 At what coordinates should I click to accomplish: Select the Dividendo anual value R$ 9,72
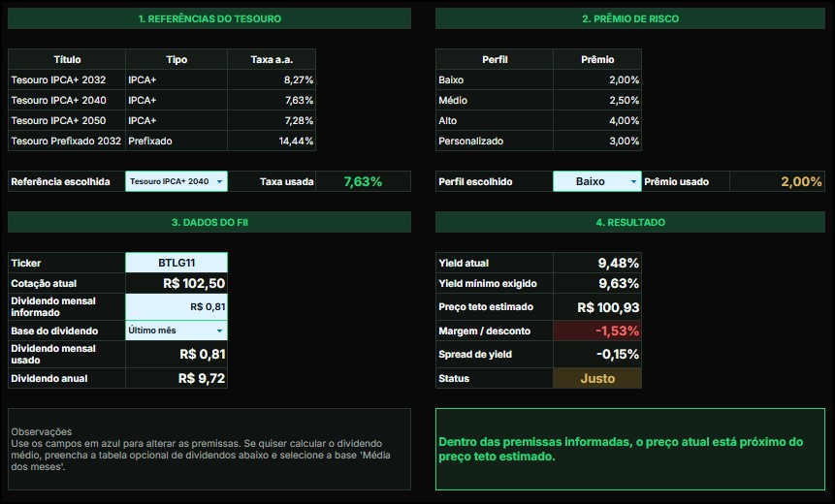(177, 378)
